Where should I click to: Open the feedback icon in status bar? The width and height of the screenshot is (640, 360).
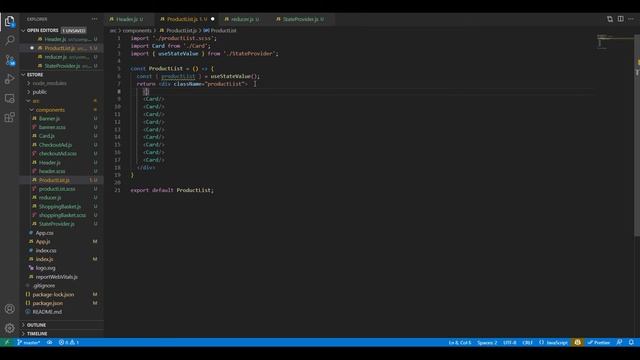tap(619, 342)
